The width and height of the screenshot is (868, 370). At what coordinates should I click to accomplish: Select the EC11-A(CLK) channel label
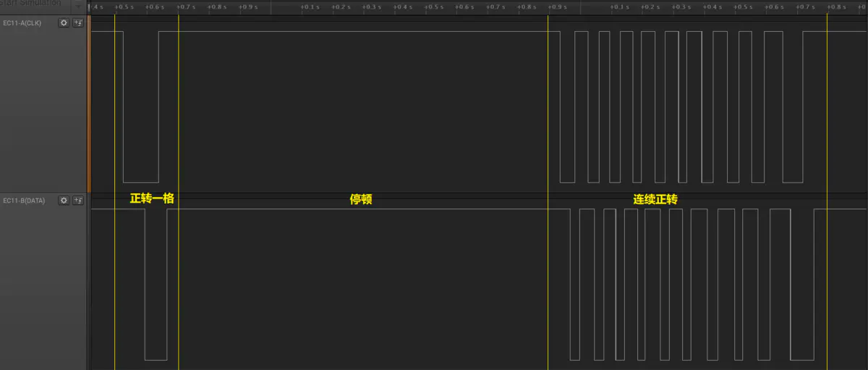23,22
